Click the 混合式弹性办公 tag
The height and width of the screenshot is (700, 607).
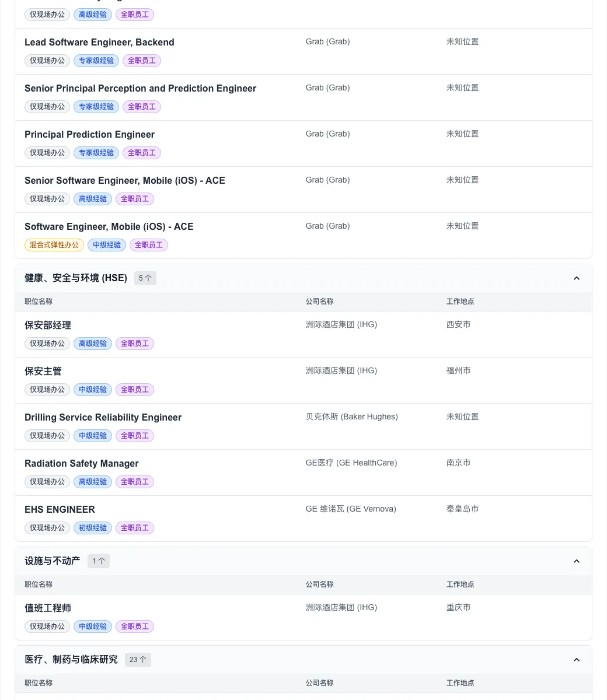point(54,245)
